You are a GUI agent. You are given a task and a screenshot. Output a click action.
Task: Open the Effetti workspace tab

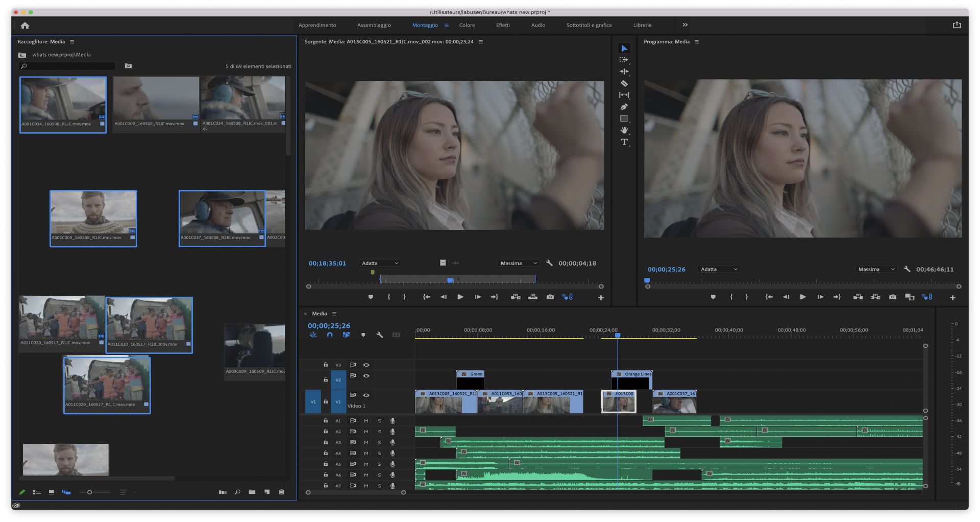coord(503,25)
